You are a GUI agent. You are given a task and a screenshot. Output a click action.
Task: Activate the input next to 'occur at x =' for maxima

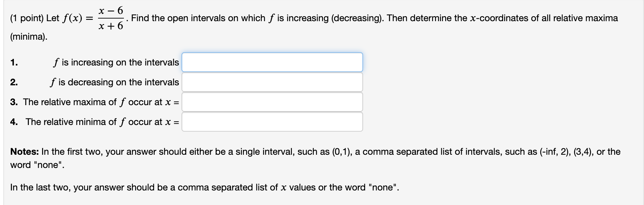pos(272,102)
